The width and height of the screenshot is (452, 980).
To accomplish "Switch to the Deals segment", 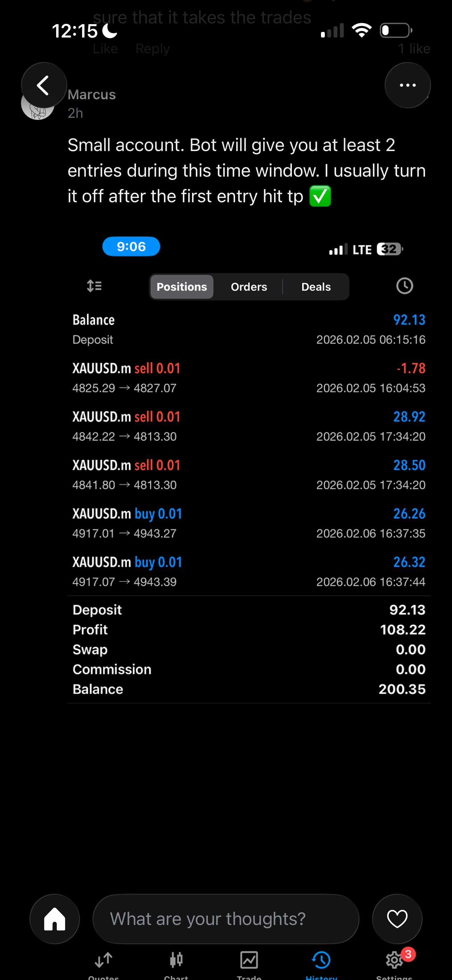I will tap(316, 287).
